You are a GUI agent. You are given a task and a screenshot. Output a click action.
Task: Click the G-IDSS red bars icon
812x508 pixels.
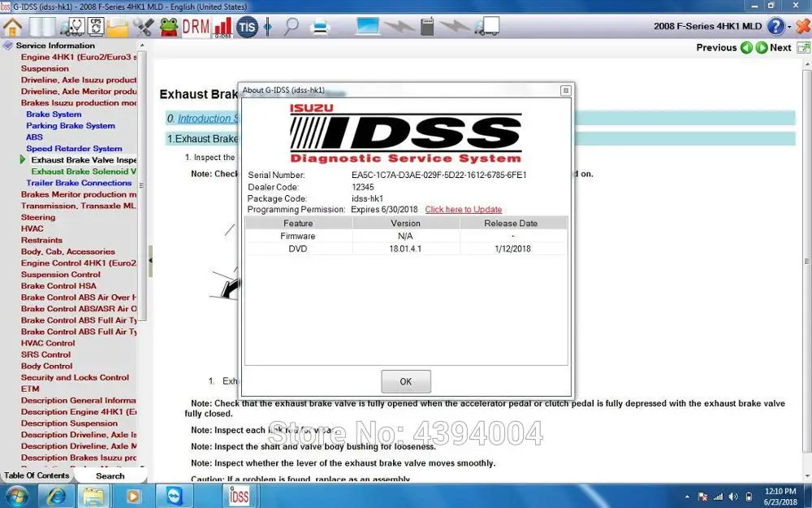pyautogui.click(x=222, y=27)
